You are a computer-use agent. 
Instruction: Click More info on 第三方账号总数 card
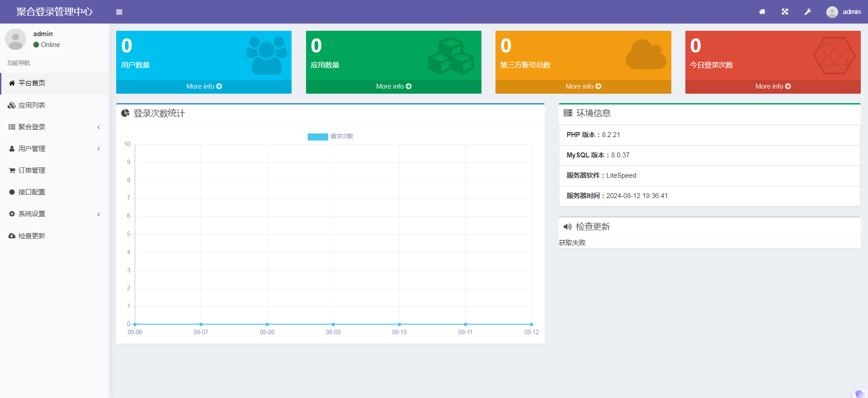point(583,86)
